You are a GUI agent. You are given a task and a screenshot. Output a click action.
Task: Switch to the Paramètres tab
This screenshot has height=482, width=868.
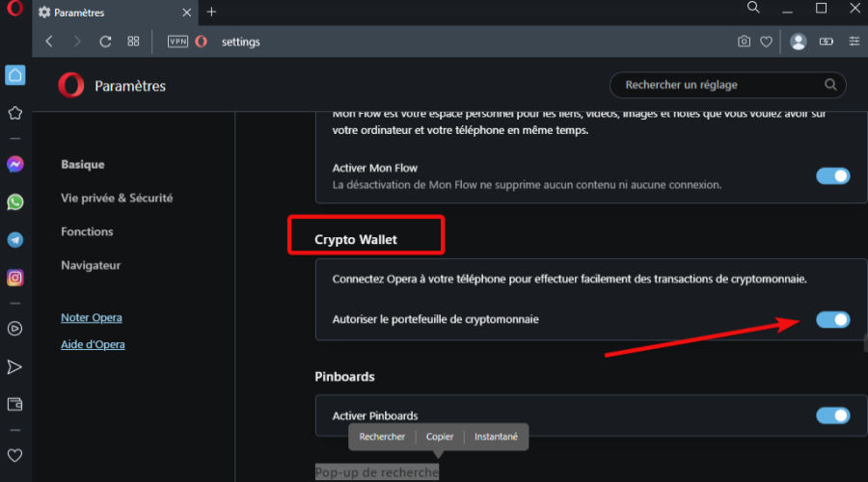coord(115,13)
